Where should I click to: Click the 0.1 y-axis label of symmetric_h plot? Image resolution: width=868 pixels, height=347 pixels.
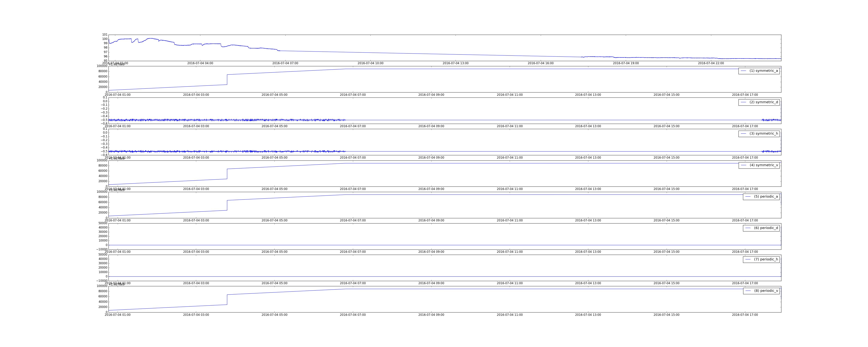tap(105, 129)
